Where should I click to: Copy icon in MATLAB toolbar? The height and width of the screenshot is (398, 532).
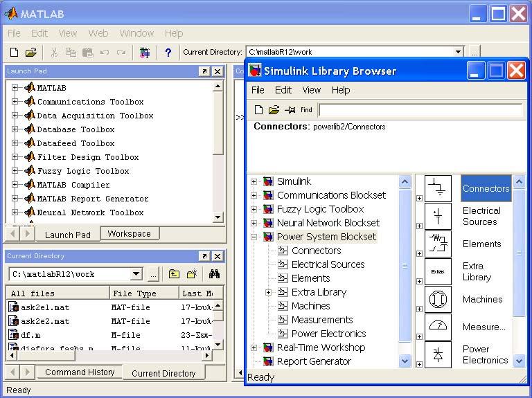(71, 52)
